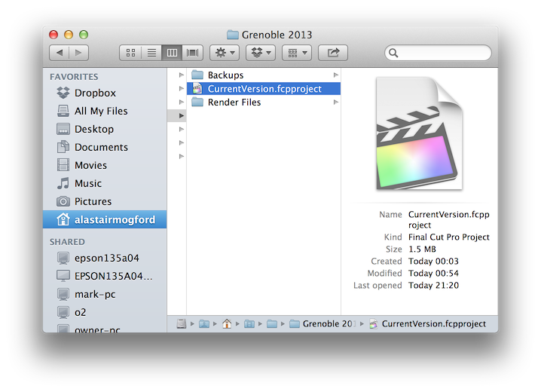Switch to icon view
Screen dimensions: 541x392
(130, 53)
